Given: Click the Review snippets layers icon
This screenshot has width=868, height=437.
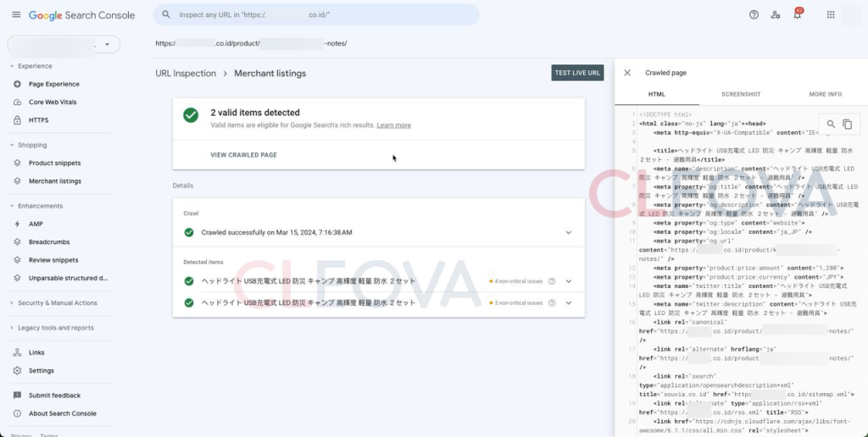Looking at the screenshot, I should pos(17,260).
